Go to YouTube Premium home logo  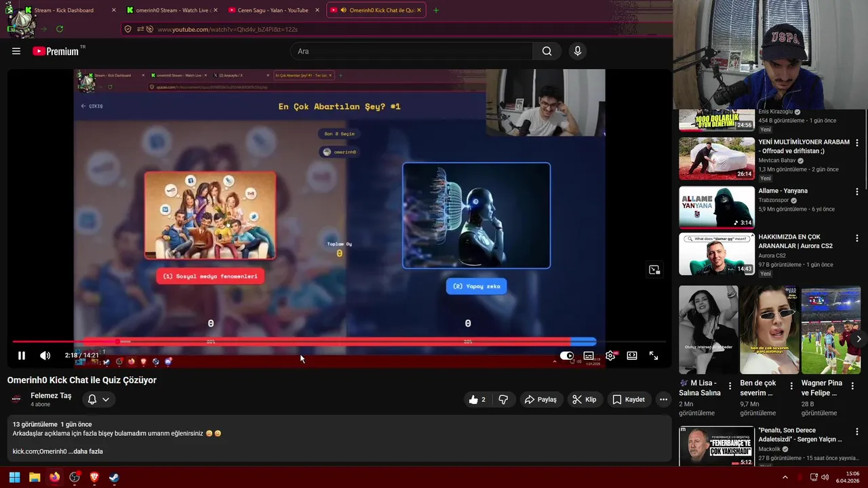[56, 52]
